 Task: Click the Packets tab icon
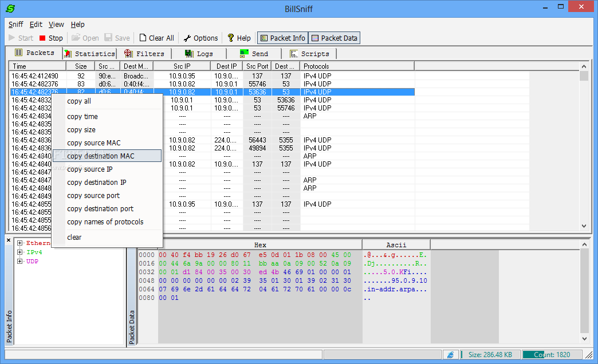[x=19, y=53]
